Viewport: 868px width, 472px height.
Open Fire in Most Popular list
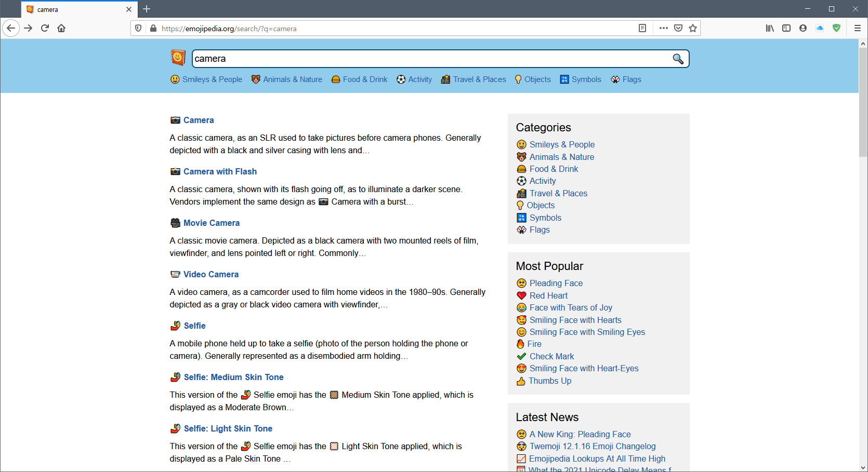(534, 344)
